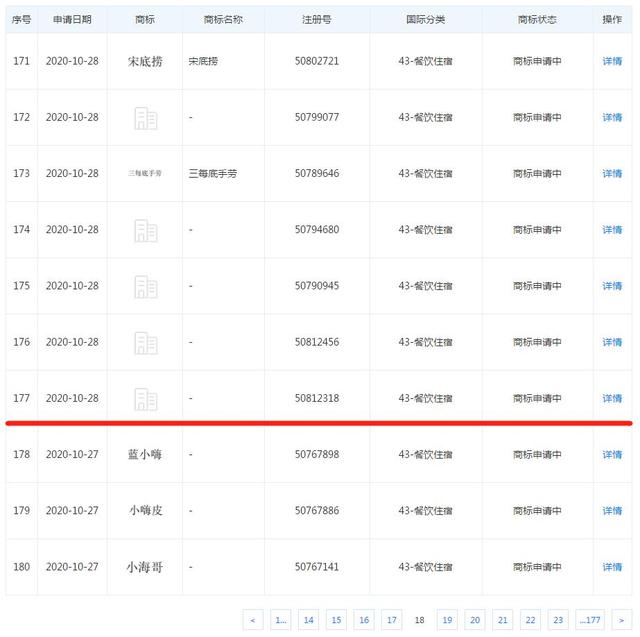Click placeholder trademark image in row 175
This screenshot has height=637, width=640.
[x=146, y=287]
